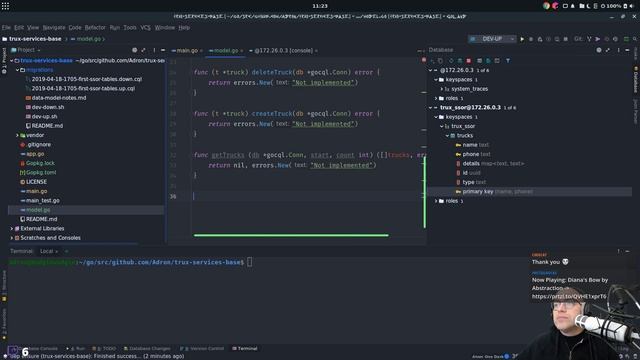Screen dimensions: 640x360
Task: Expand the roles folder under trux_ssor
Action: point(436,201)
